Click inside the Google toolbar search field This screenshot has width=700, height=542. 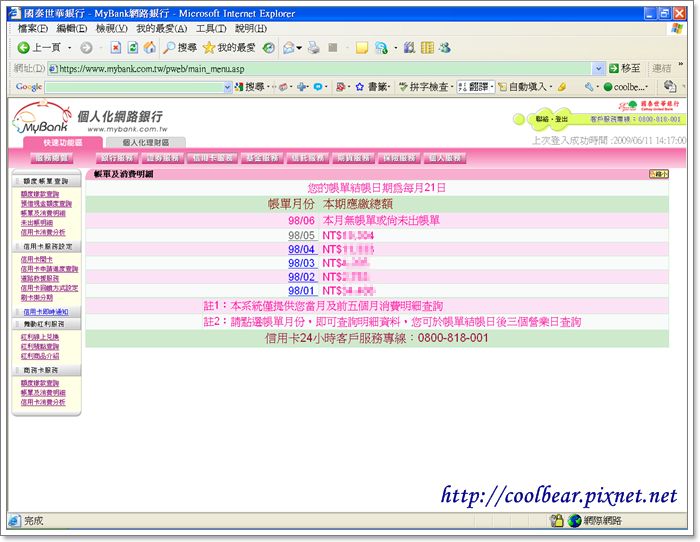coord(134,87)
